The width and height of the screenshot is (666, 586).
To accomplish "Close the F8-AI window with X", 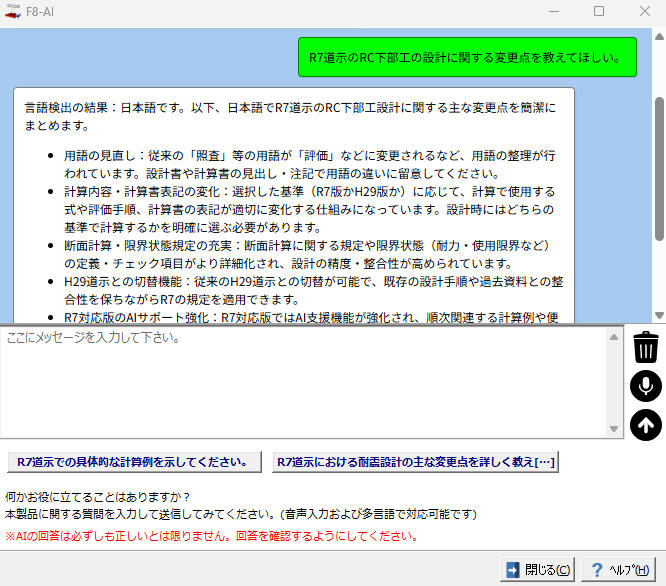I will coord(645,11).
